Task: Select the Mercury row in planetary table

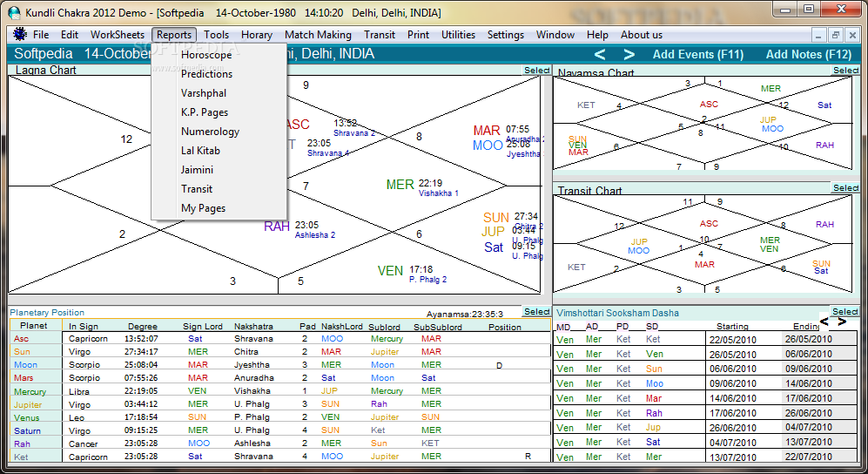Action: (280, 391)
